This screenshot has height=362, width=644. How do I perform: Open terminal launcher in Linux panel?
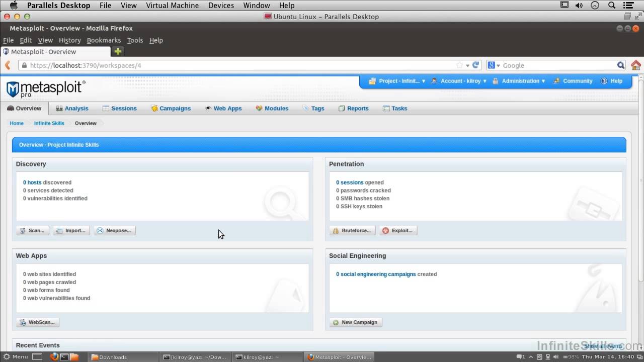64,357
